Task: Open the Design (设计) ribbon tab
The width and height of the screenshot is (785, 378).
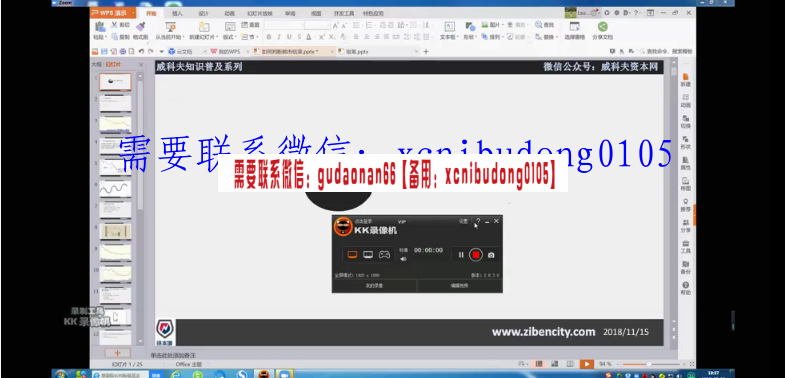Action: click(203, 14)
